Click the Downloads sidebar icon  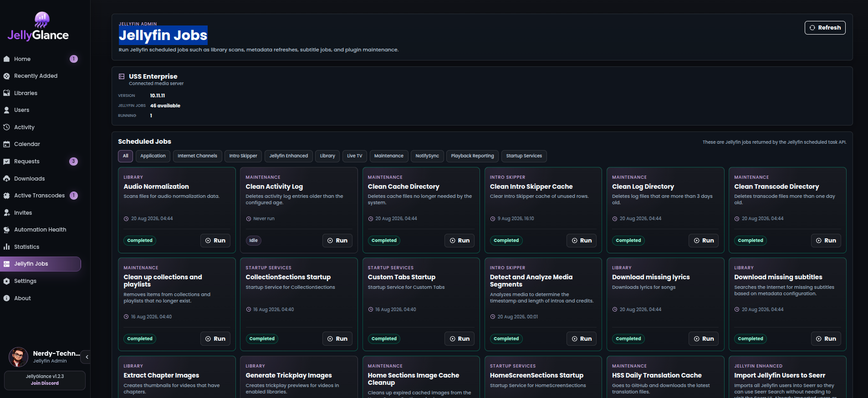pyautogui.click(x=6, y=179)
